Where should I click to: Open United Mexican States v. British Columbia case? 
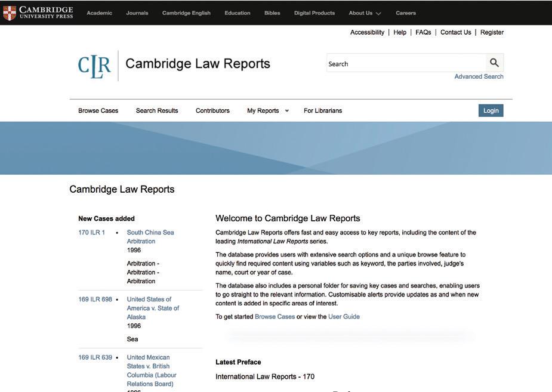click(152, 371)
